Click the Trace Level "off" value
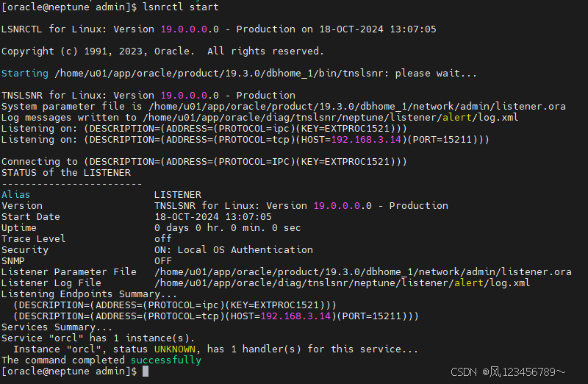 162,239
